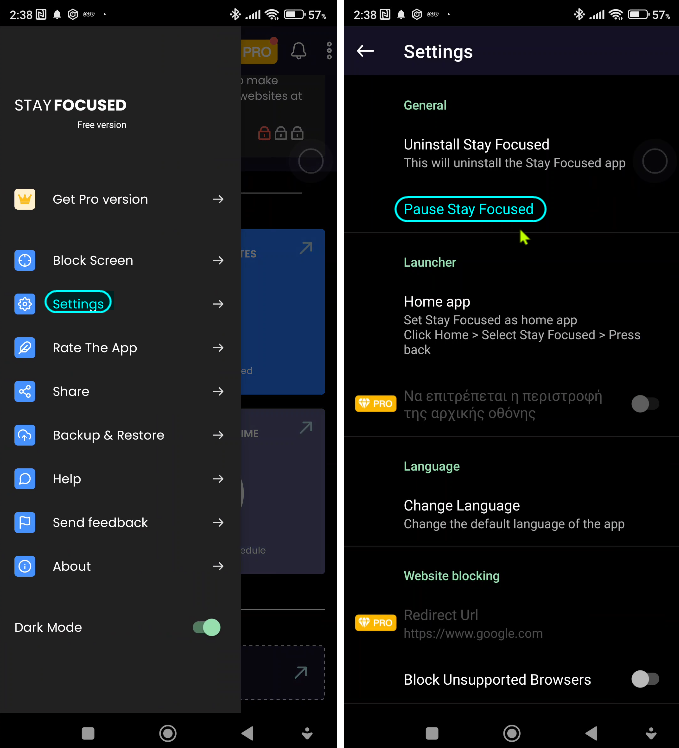Open arrow next to Help

[x=218, y=479]
